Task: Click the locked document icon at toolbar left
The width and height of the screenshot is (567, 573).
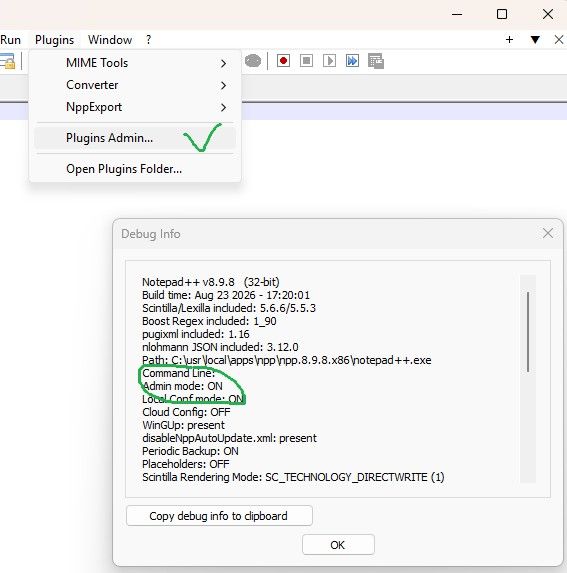Action: pos(7,61)
